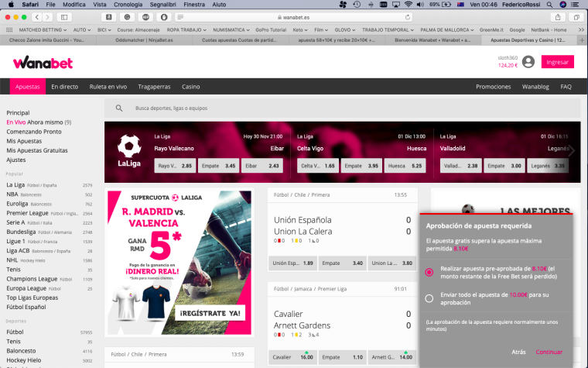Open the Apple menu

pyautogui.click(x=11, y=5)
